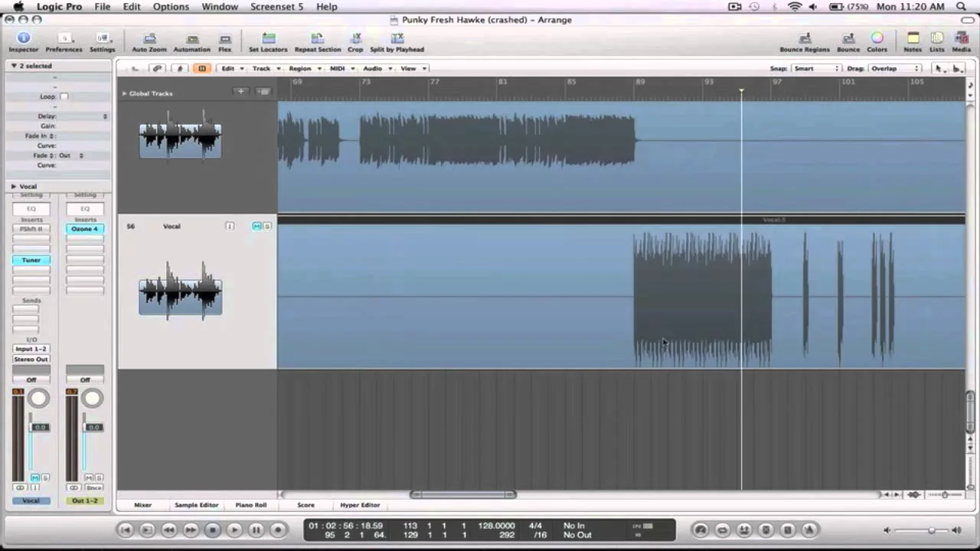Open the Drag Overlap dropdown
The width and height of the screenshot is (980, 551).
tap(895, 68)
